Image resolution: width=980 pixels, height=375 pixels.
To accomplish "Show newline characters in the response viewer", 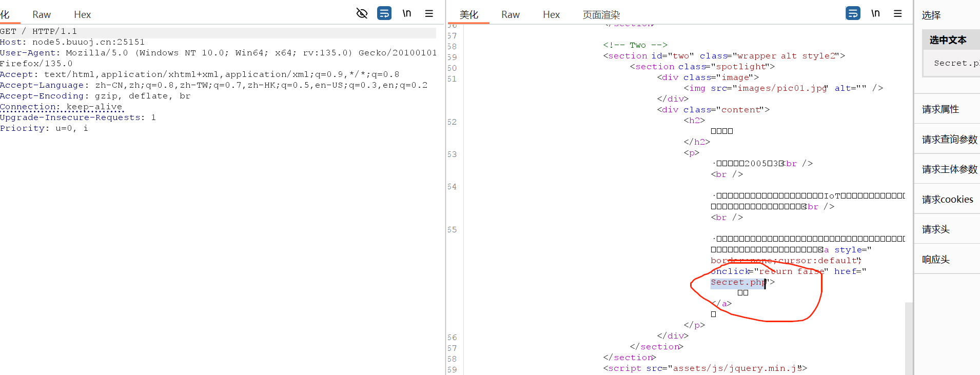I will [x=875, y=13].
